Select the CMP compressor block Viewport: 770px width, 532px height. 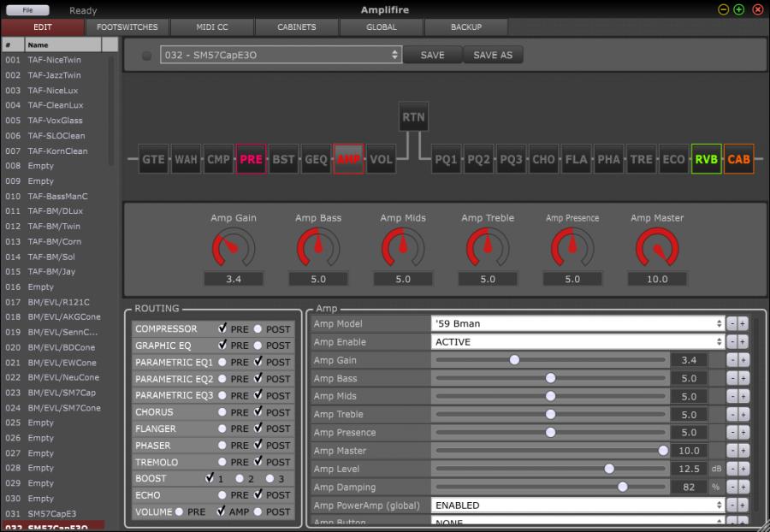[218, 159]
